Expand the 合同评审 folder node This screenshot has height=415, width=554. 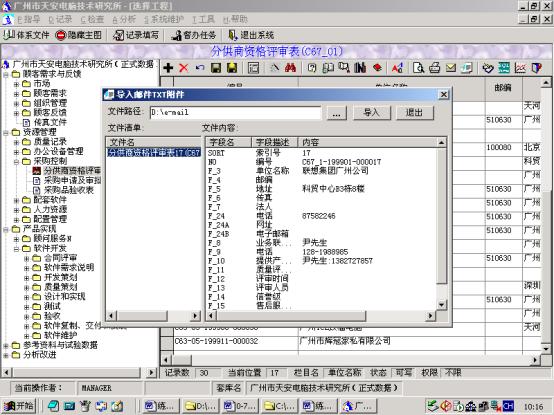tap(26, 258)
